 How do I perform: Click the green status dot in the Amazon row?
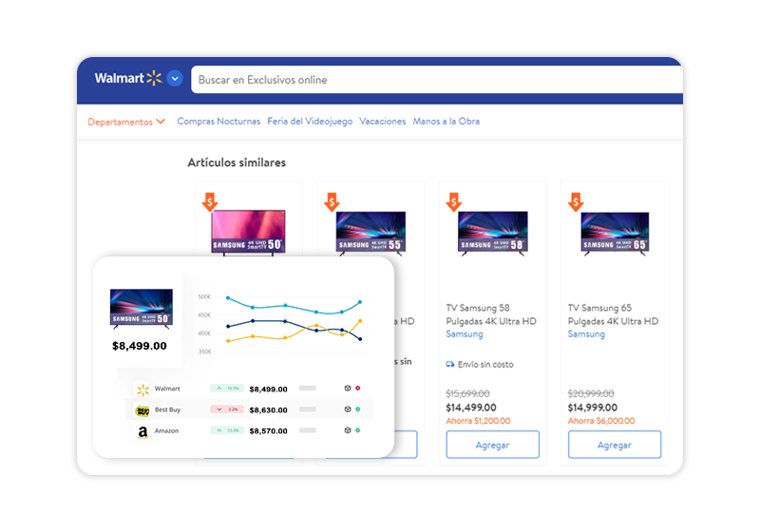tap(358, 430)
